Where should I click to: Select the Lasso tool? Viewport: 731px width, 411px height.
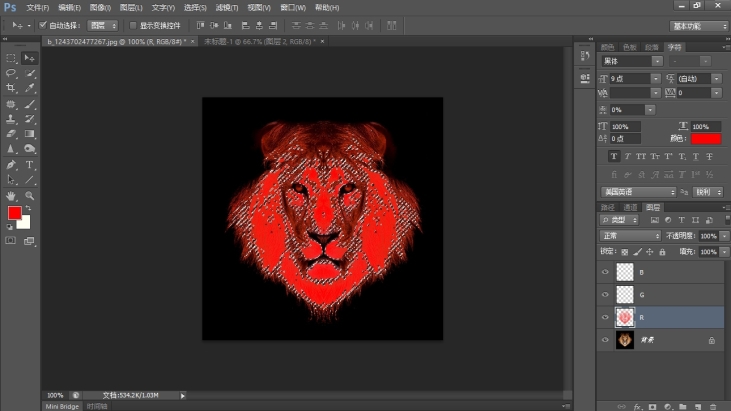(x=11, y=74)
